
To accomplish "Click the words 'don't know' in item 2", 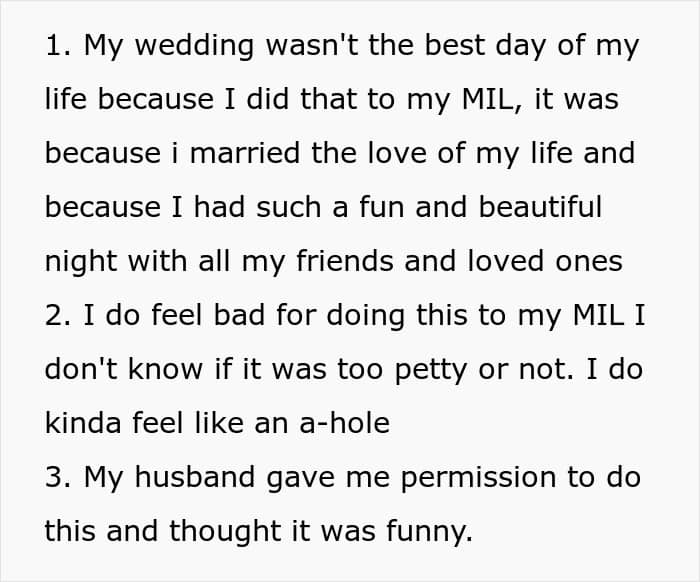I will click(x=124, y=369).
